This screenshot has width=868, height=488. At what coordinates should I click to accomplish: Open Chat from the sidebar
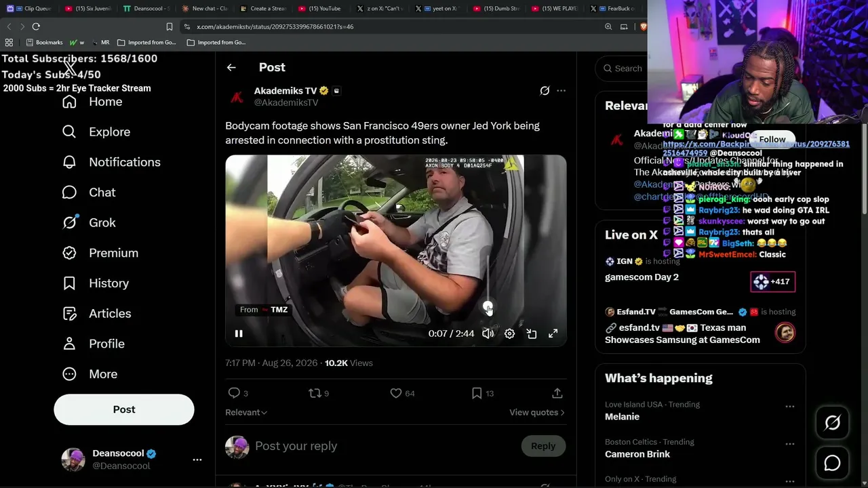pyautogui.click(x=89, y=192)
